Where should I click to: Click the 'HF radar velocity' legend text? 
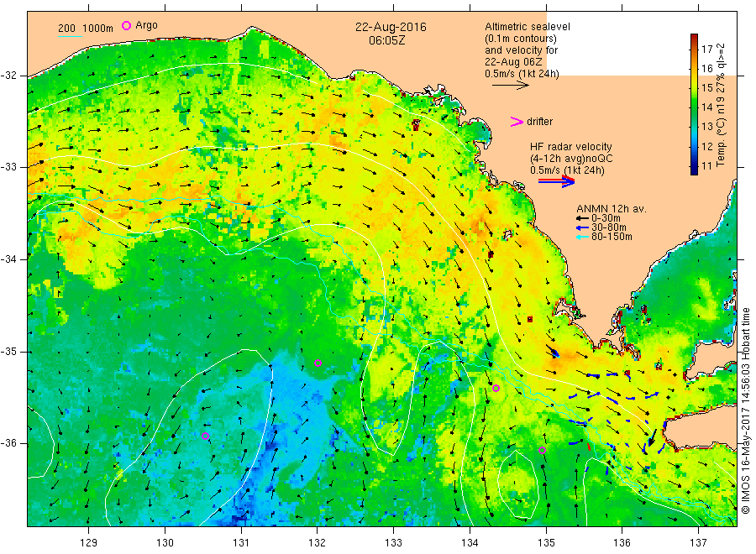pyautogui.click(x=571, y=146)
